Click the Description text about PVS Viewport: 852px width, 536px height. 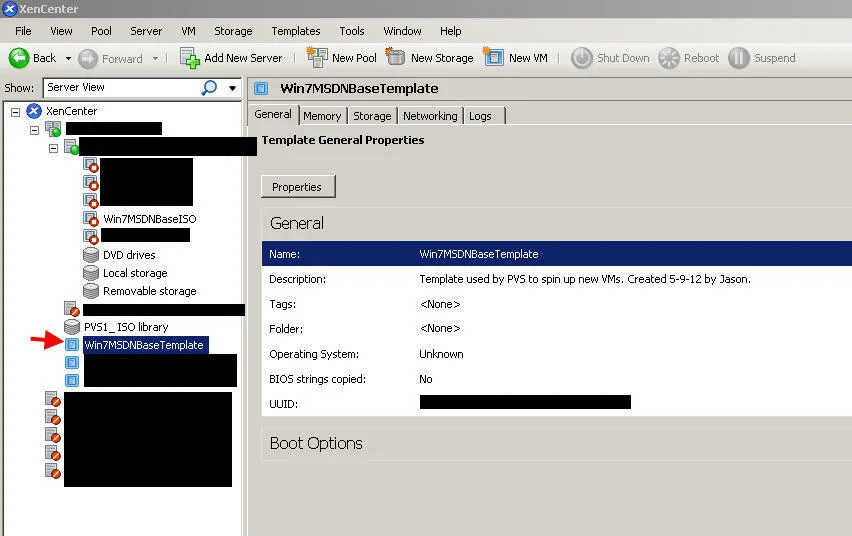point(585,279)
